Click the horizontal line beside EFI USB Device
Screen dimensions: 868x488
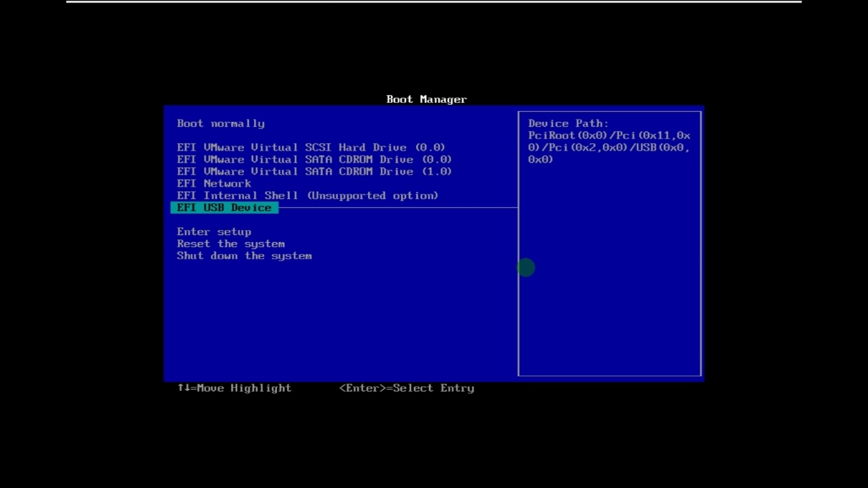click(398, 207)
